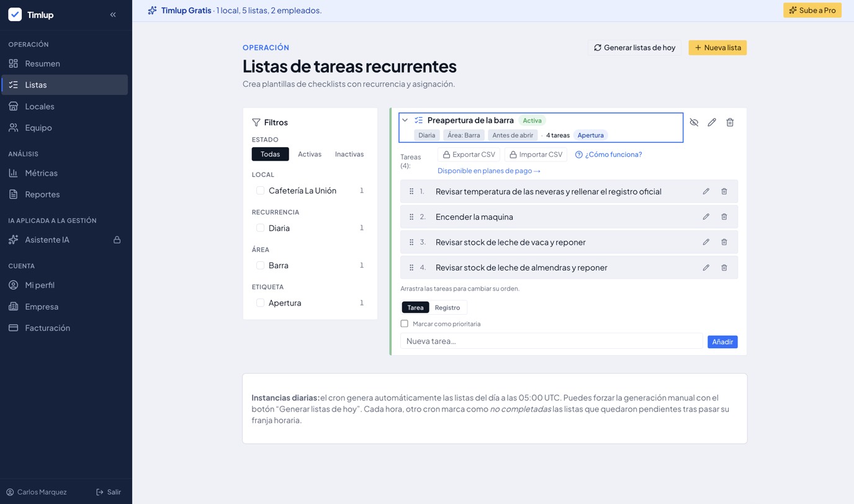Click Salir to log out

pyautogui.click(x=109, y=492)
